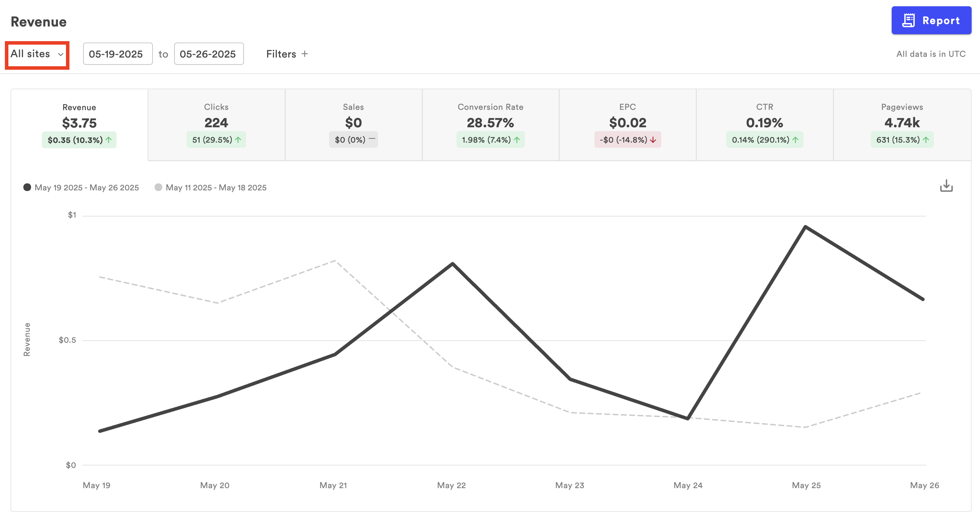Click the green up arrow under Revenue
Image resolution: width=980 pixels, height=523 pixels.
coord(109,140)
